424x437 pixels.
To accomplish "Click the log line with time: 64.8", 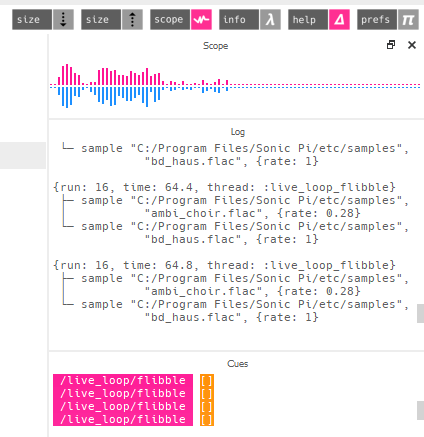I will click(x=224, y=265).
